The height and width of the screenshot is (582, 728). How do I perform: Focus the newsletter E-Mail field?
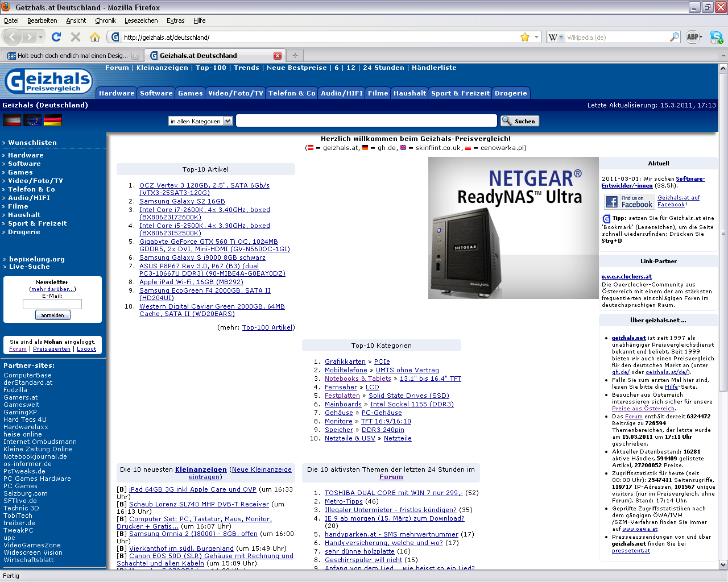pyautogui.click(x=52, y=304)
